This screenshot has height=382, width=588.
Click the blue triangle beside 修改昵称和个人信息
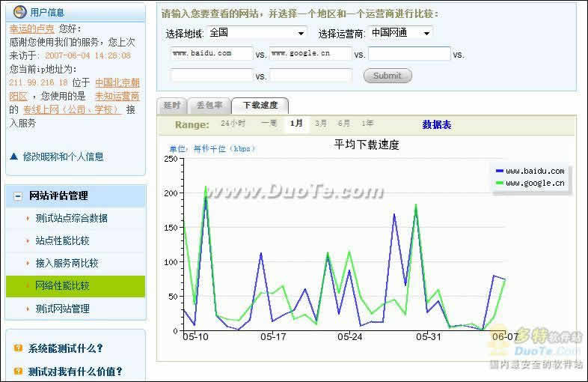pyautogui.click(x=14, y=157)
